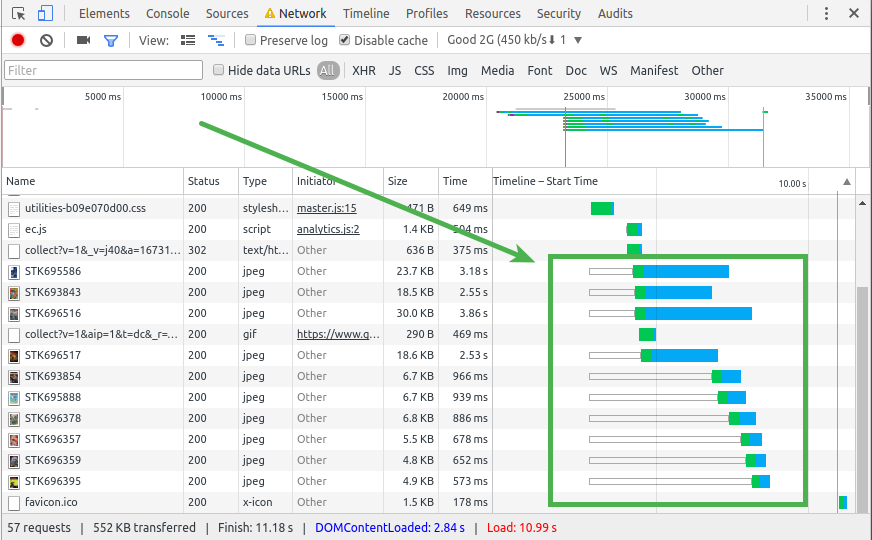The image size is (872, 540).
Task: Clear the network log
Action: (x=46, y=40)
